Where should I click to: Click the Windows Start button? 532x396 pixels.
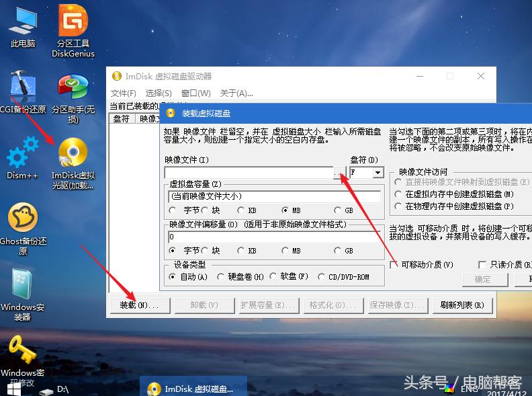pyautogui.click(x=13, y=389)
